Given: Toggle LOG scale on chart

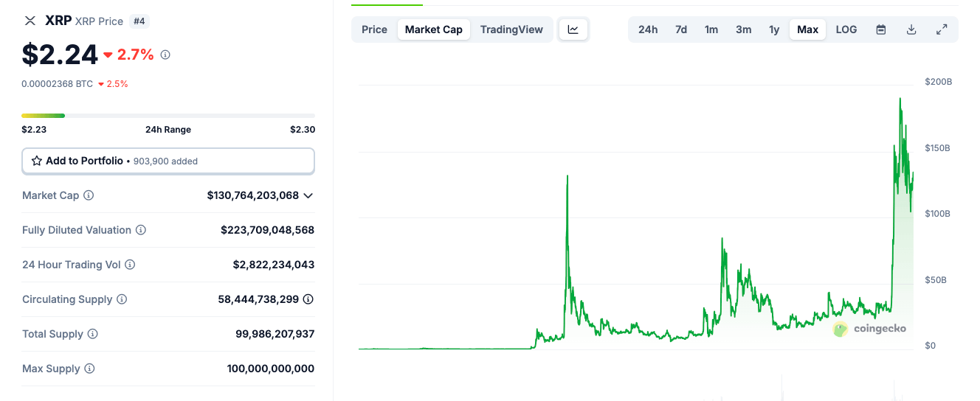Looking at the screenshot, I should 846,29.
